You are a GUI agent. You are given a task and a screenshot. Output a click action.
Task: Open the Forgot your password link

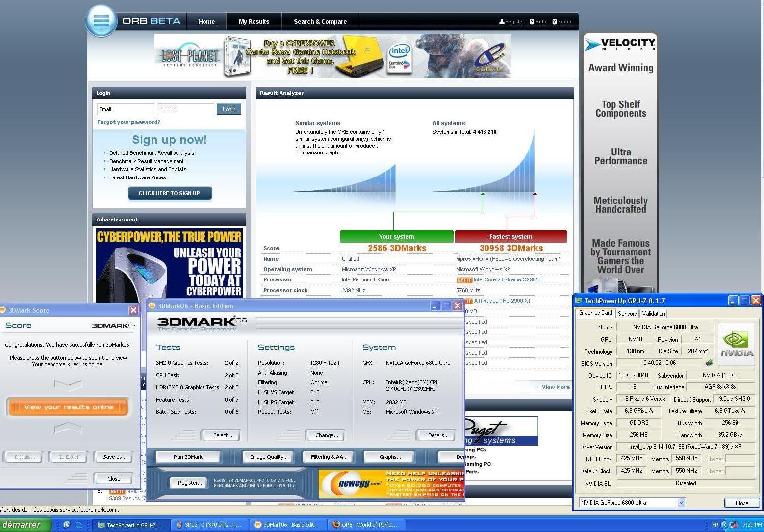click(128, 122)
